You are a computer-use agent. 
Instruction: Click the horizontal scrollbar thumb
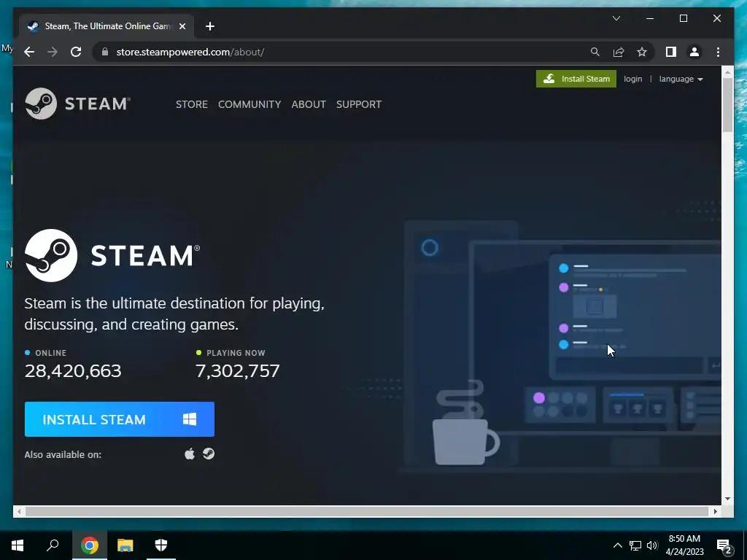point(366,511)
